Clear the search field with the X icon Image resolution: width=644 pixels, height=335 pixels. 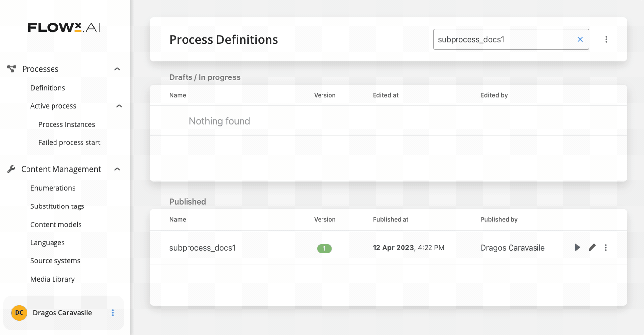pyautogui.click(x=580, y=39)
